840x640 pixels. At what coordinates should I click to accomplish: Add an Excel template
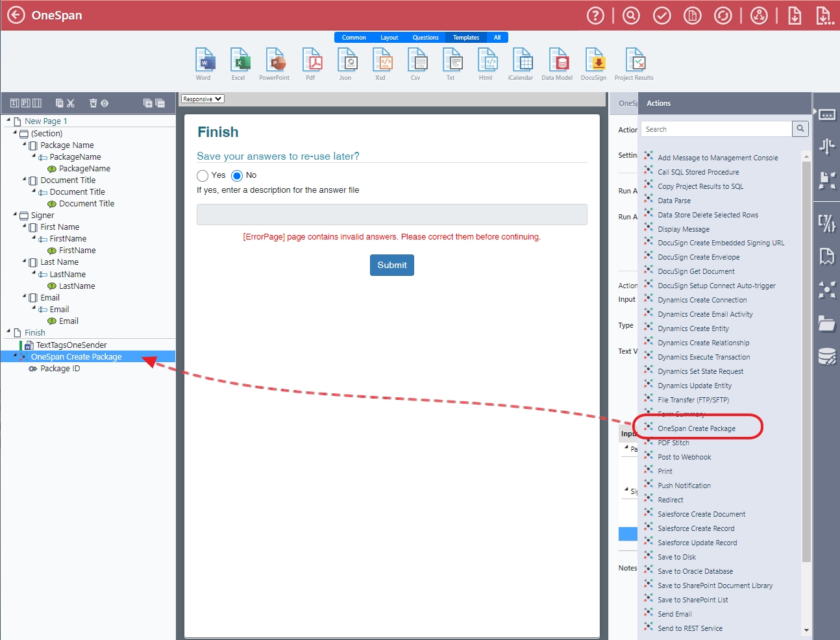[240, 64]
